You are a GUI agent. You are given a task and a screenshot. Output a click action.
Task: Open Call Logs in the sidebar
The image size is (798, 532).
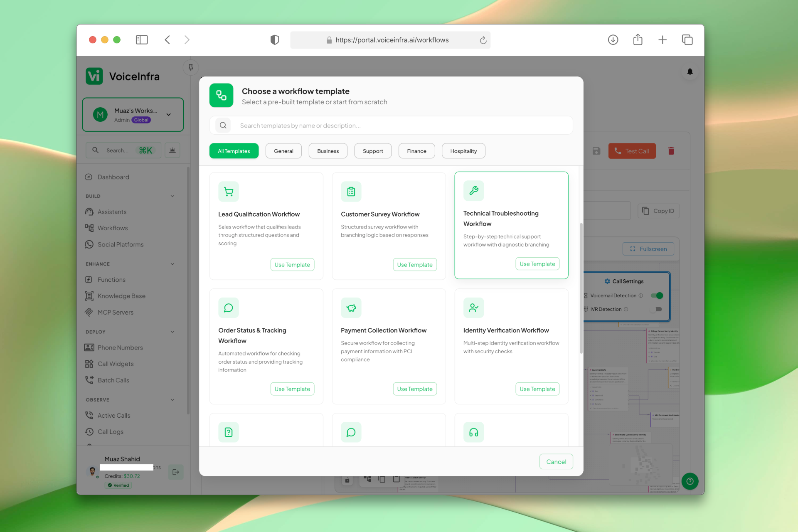click(x=111, y=432)
